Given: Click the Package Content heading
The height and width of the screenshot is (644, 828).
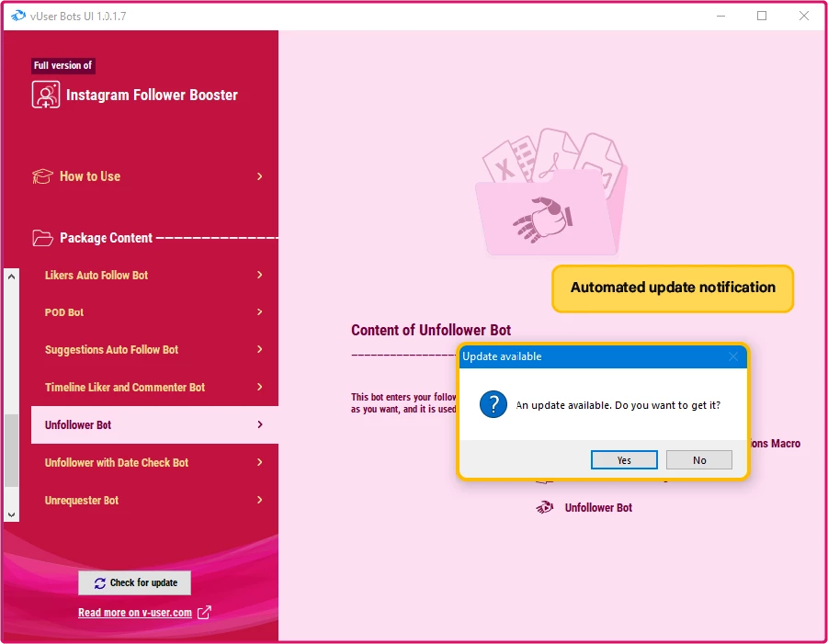Looking at the screenshot, I should click(106, 238).
